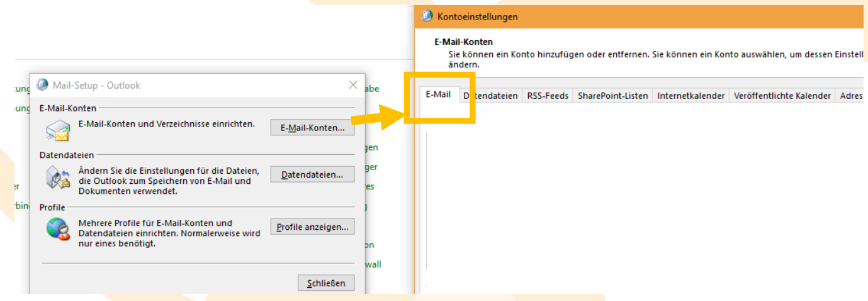Click the Profile globe icon in Mail-Setup

(58, 229)
